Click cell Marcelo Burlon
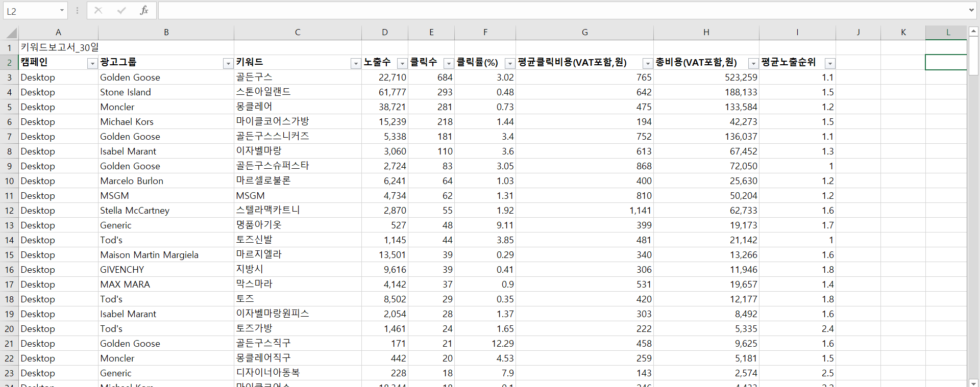 [166, 181]
